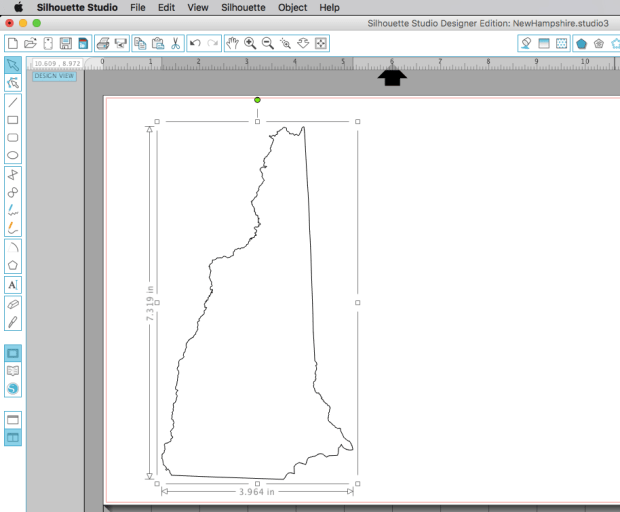Choose the Draw an Ellipse tool
620x512 pixels.
point(13,156)
